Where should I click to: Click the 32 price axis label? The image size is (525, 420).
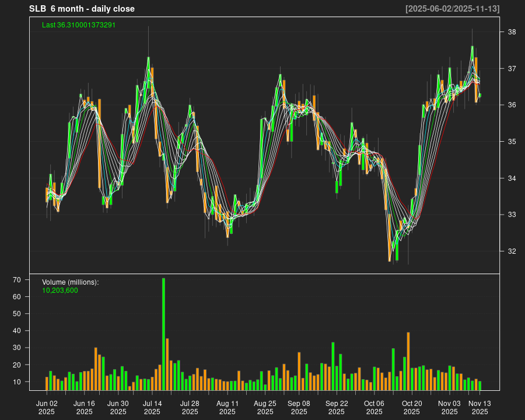[x=512, y=251]
